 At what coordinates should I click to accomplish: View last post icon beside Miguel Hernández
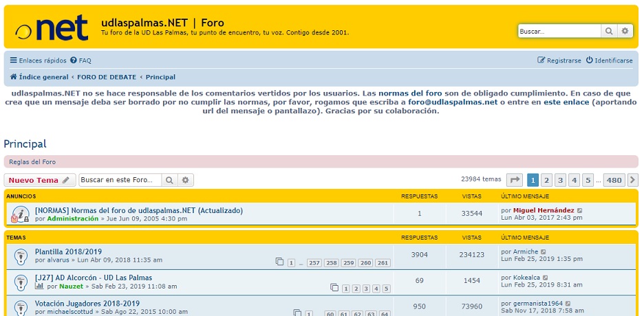click(579, 211)
